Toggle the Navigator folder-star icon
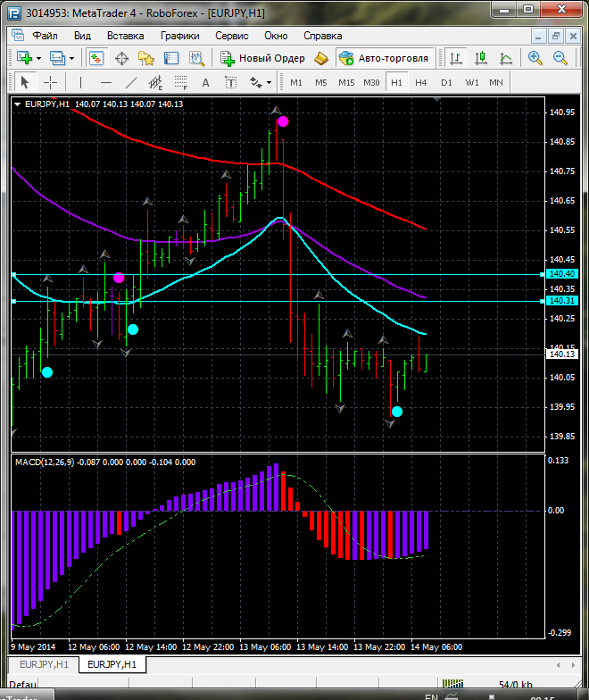Screen dimensions: 589x700 coord(146,59)
